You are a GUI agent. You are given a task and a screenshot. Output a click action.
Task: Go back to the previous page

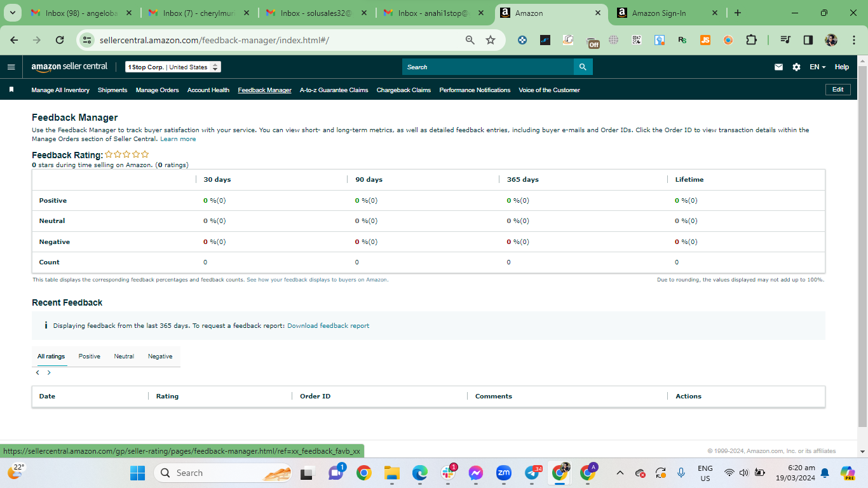tap(14, 40)
